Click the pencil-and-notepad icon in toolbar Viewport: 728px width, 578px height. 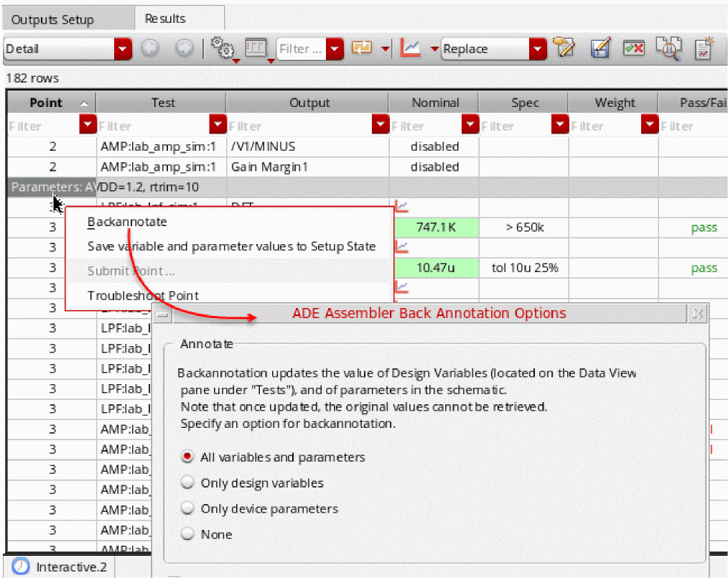coord(566,48)
